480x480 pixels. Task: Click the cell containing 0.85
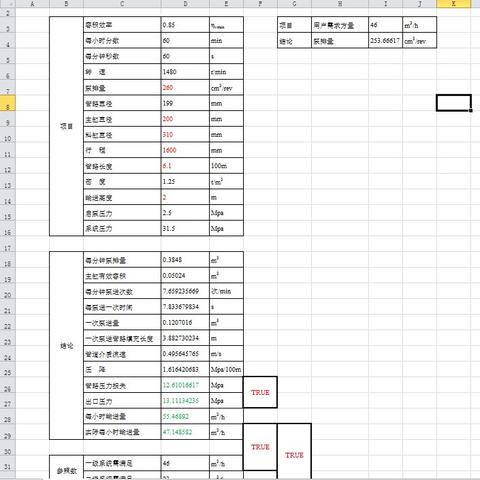pos(185,25)
